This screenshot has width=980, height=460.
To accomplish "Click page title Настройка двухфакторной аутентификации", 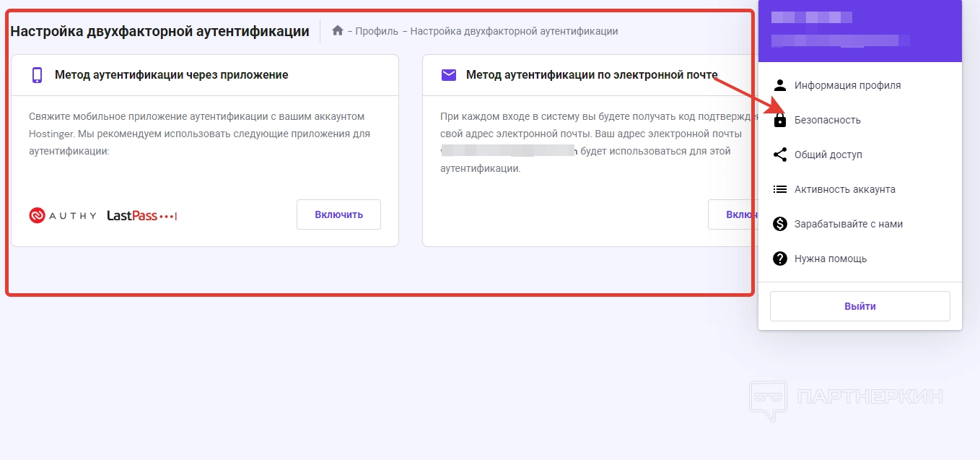I will (x=159, y=31).
